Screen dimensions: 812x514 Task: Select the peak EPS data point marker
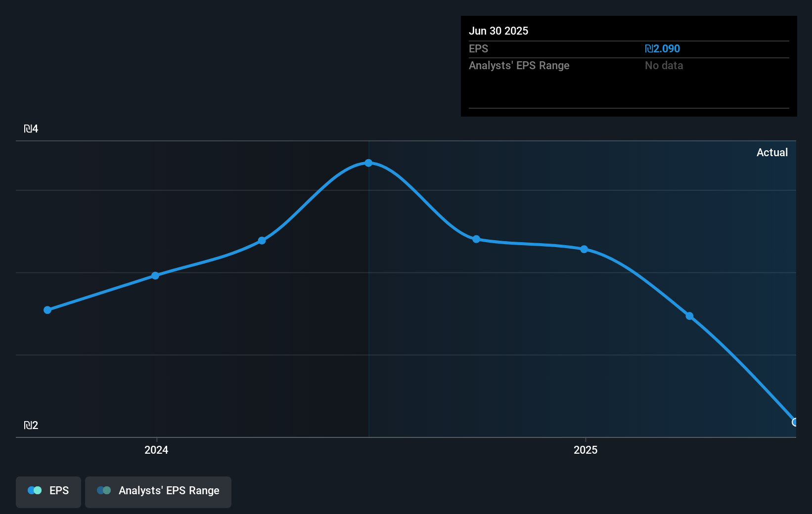point(368,163)
